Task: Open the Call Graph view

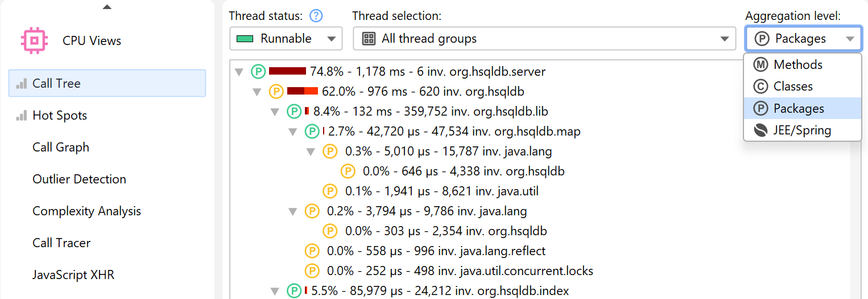Action: pyautogui.click(x=61, y=147)
